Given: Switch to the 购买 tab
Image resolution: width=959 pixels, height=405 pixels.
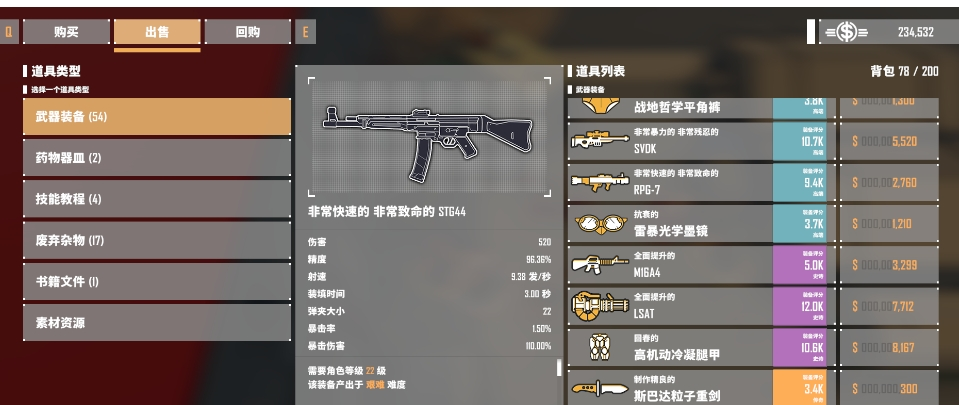Looking at the screenshot, I should (x=66, y=32).
